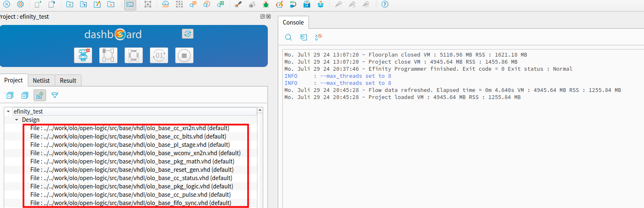Create a new file with the page-plus icon

(38, 5)
